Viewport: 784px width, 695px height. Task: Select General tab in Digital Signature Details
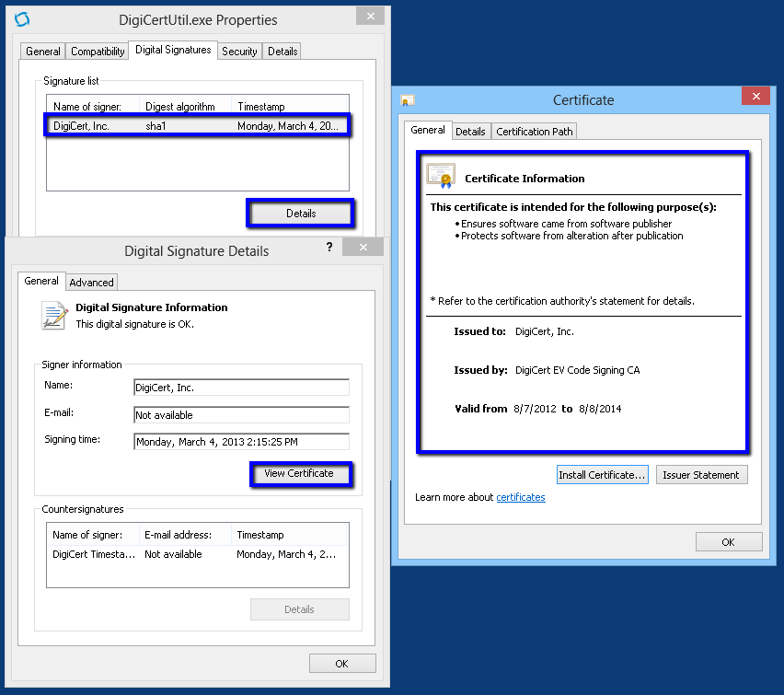pos(41,281)
